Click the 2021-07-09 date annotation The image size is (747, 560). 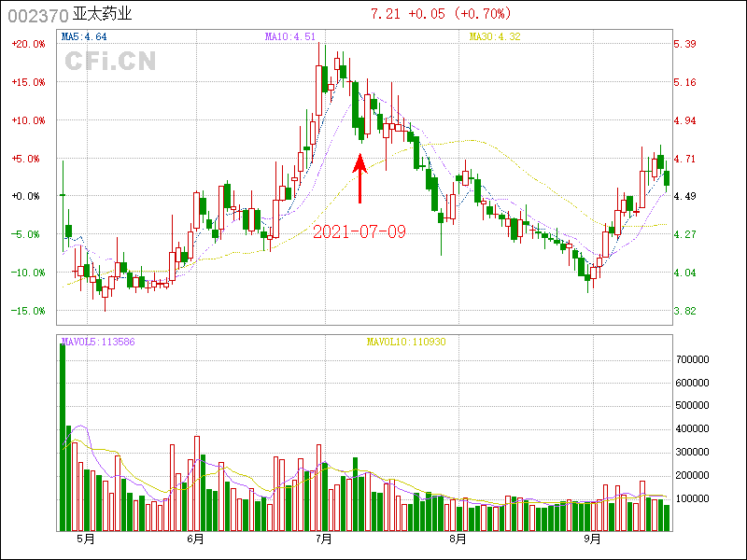pos(359,231)
